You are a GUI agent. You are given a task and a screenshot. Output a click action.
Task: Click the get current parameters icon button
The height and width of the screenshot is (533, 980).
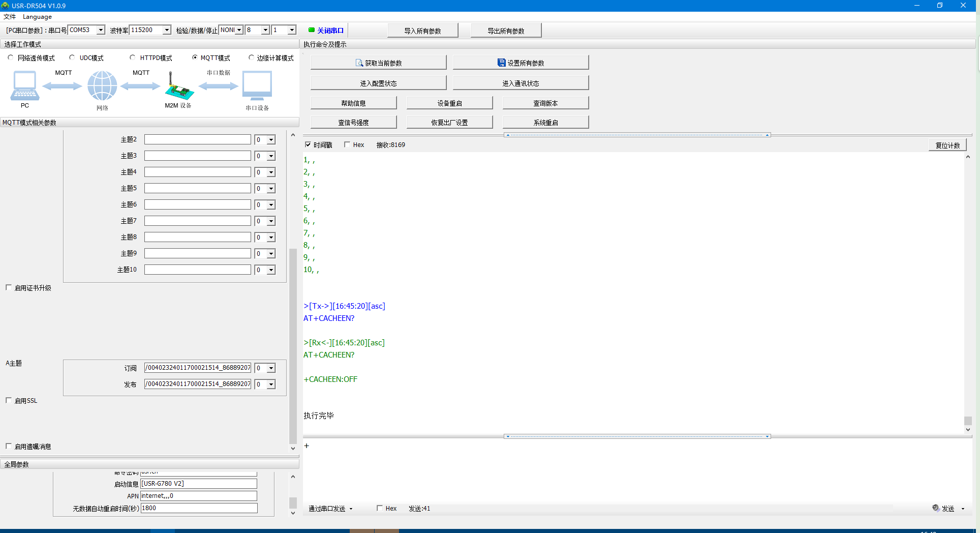[359, 63]
